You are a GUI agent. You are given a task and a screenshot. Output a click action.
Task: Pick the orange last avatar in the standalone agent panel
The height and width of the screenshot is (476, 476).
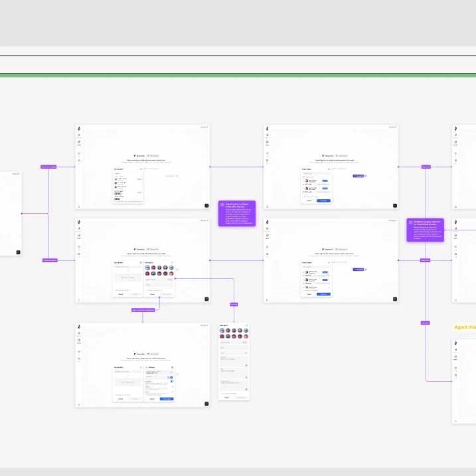(246, 337)
